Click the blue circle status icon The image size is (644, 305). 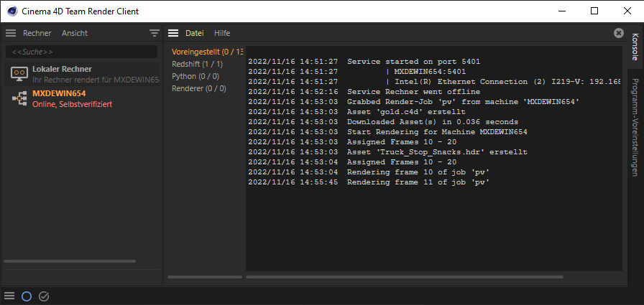pos(27,296)
